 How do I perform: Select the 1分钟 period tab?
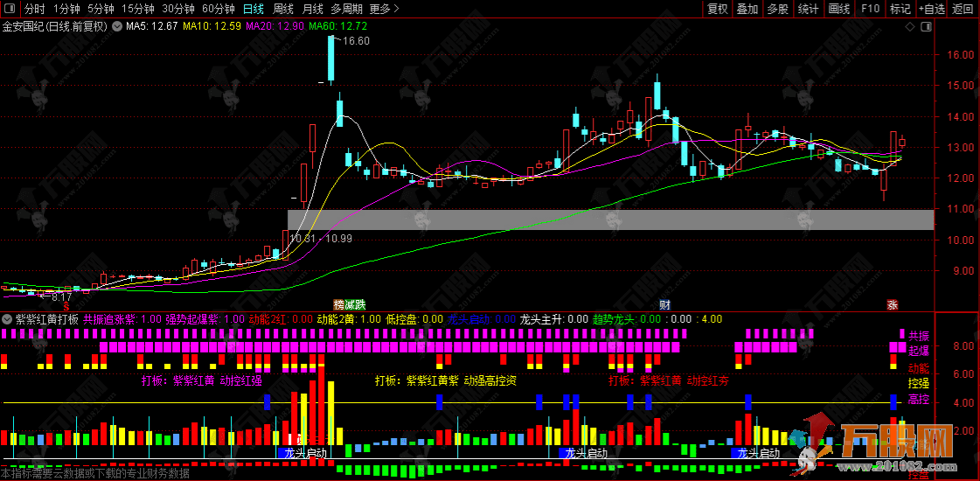click(66, 9)
